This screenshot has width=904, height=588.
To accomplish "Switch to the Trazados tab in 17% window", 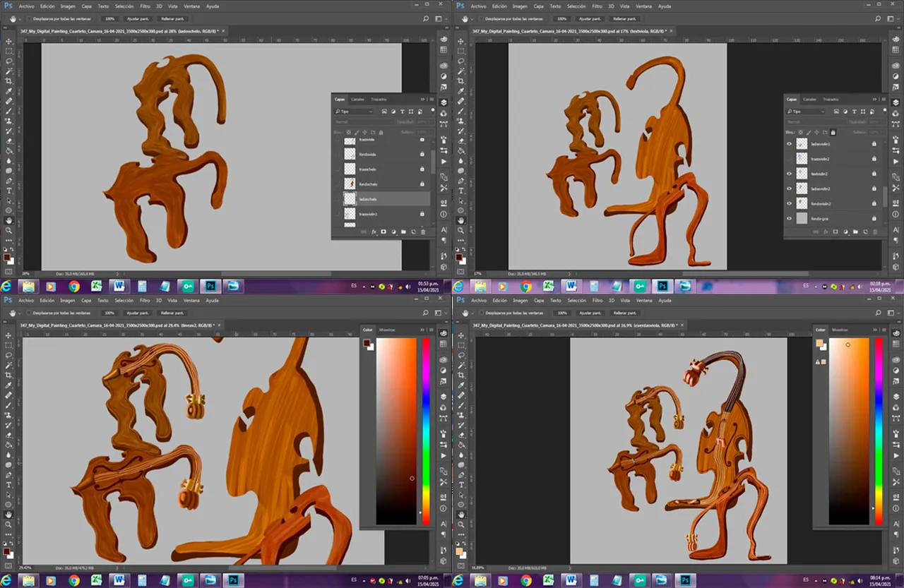I will pyautogui.click(x=831, y=100).
